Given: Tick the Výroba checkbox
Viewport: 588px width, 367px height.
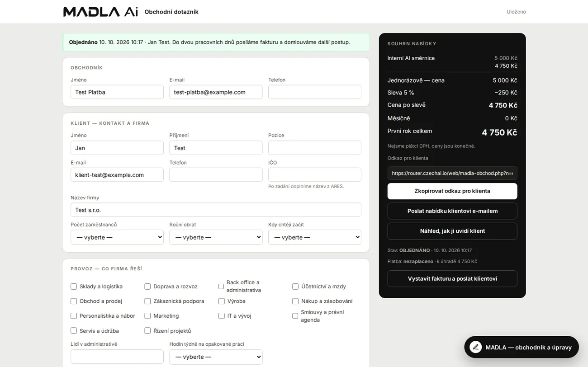Looking at the screenshot, I should coord(222,301).
